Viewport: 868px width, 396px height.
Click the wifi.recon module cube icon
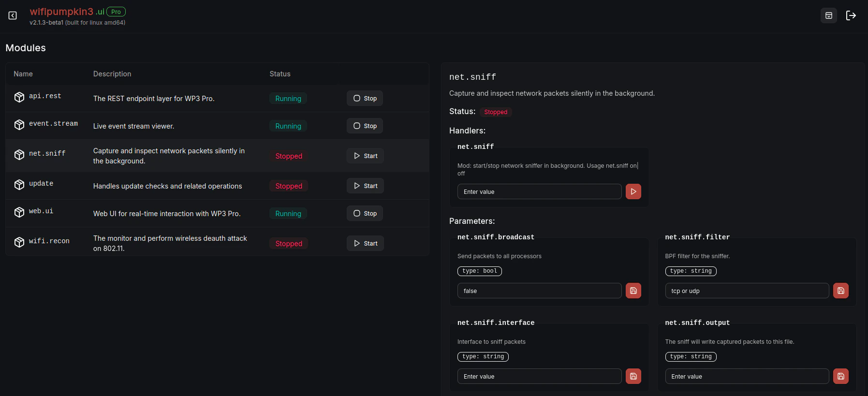click(x=19, y=242)
